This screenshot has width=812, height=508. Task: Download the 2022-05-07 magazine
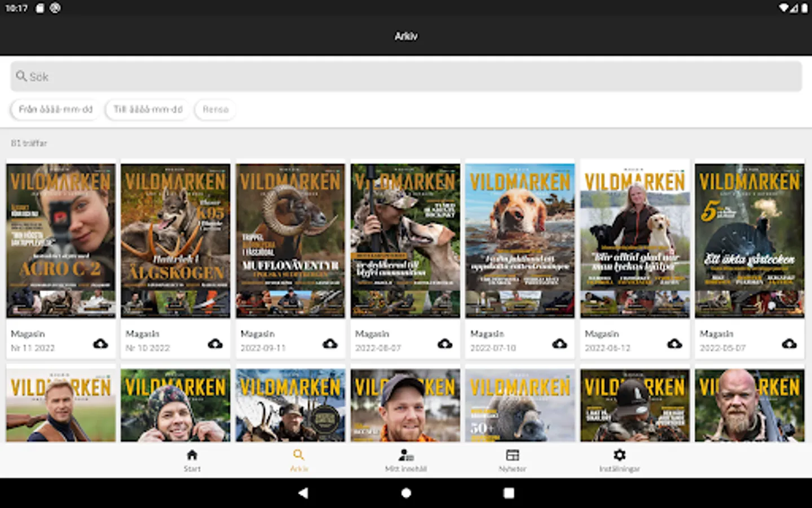[789, 343]
